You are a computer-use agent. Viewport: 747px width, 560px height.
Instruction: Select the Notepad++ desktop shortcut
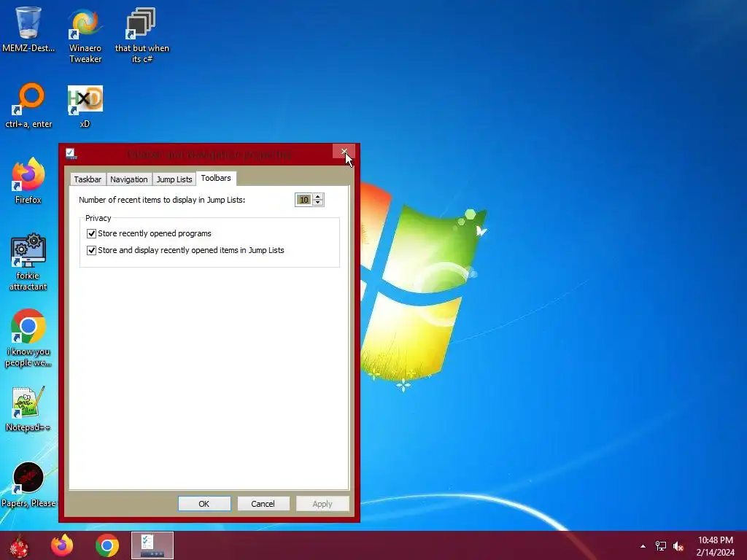[28, 408]
